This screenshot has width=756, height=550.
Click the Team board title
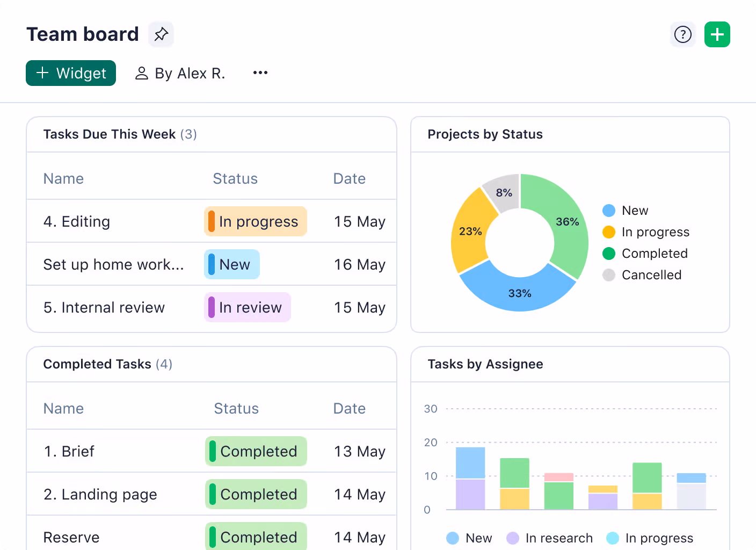pos(83,34)
